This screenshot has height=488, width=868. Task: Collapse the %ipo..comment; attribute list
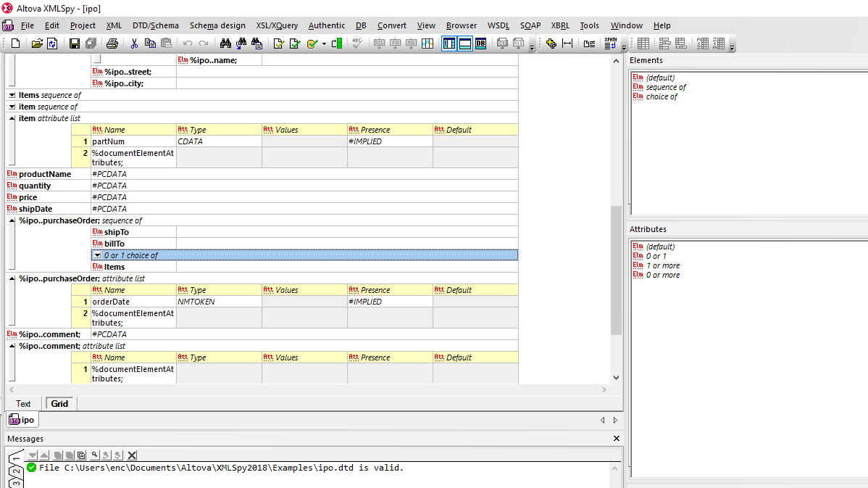click(12, 346)
